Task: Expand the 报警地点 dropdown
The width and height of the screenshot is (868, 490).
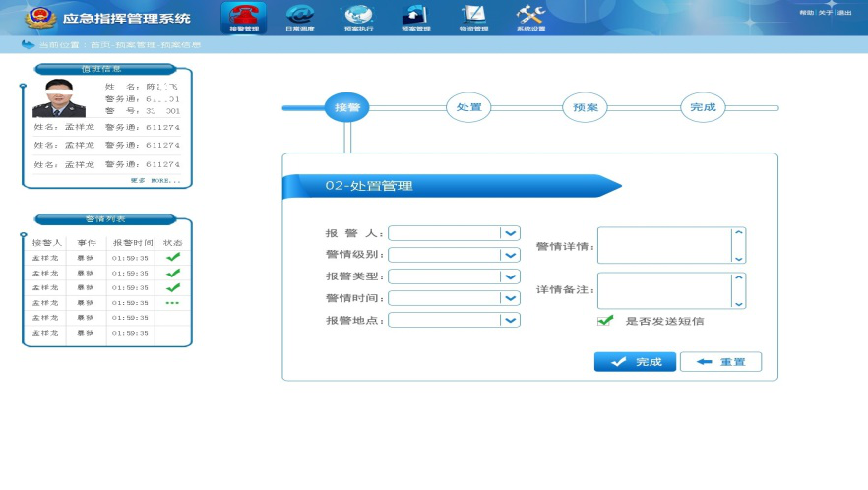Action: tap(510, 320)
